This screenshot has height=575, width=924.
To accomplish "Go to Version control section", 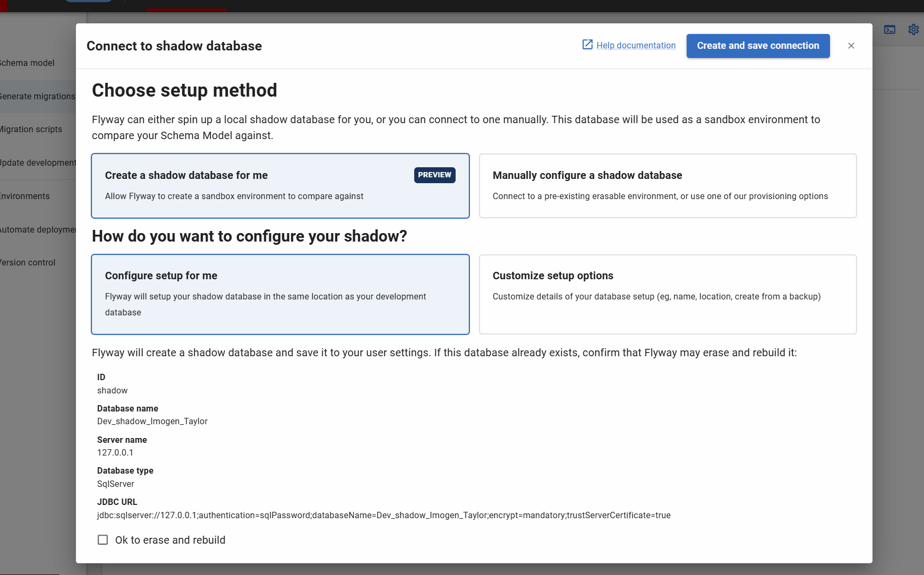I will [x=28, y=262].
